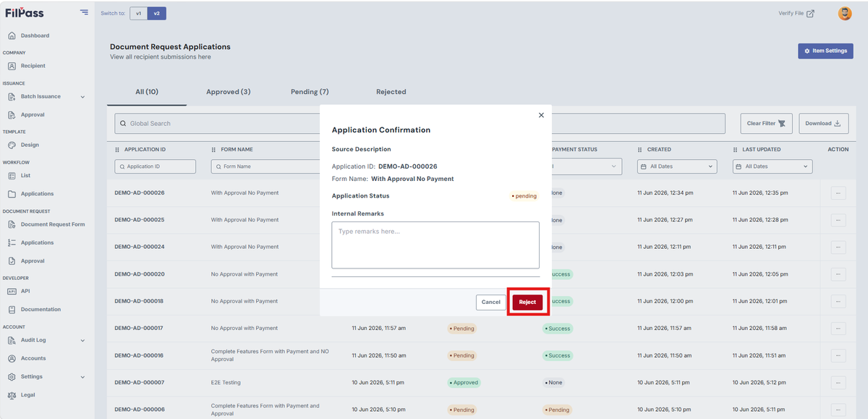Close the Application Confirmation dialog
The height and width of the screenshot is (419, 868).
[541, 115]
